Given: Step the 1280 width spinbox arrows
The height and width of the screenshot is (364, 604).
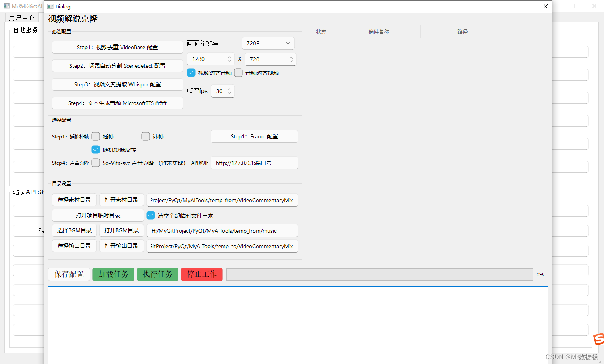Looking at the screenshot, I should (229, 59).
